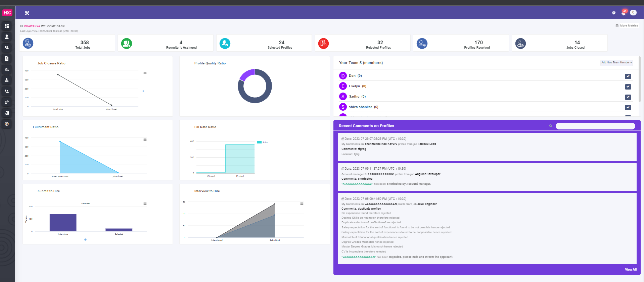644x282 pixels.
Task: Click Add New Team Member button
Action: 616,63
